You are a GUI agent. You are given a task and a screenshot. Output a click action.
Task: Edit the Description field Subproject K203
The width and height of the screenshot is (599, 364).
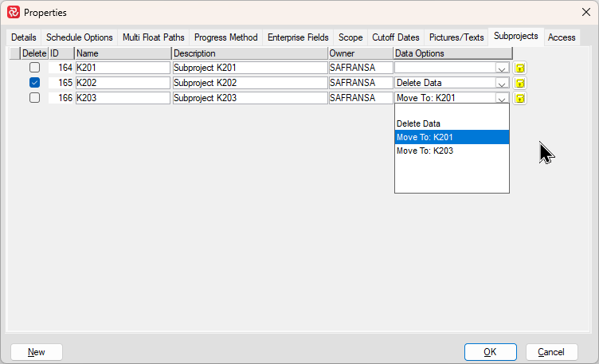pyautogui.click(x=250, y=98)
